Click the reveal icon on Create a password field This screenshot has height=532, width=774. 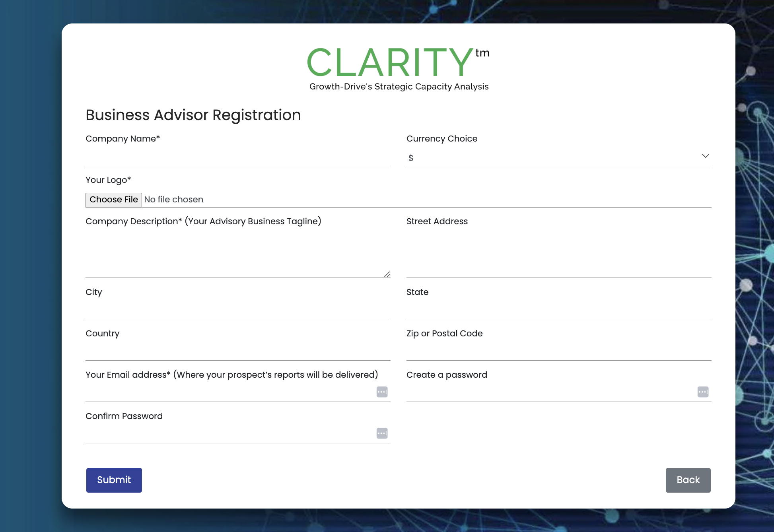(702, 392)
